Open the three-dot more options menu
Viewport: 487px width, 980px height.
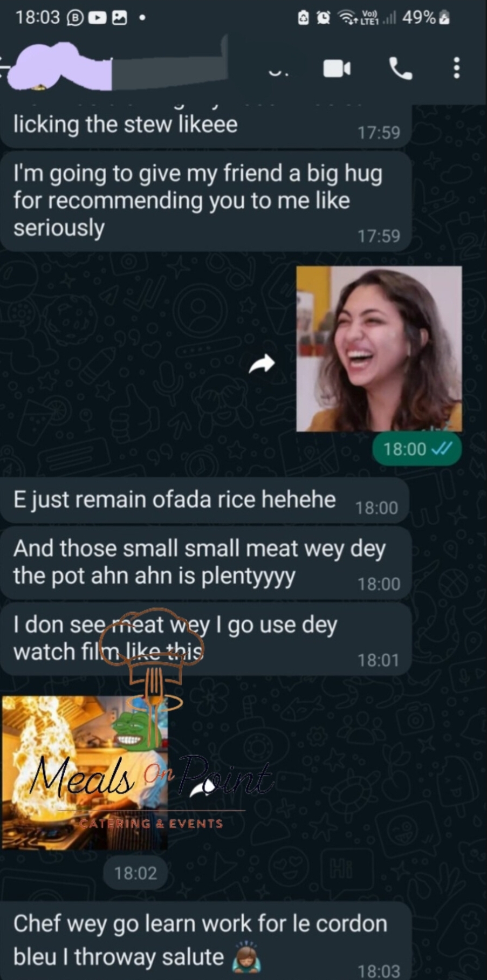(x=456, y=68)
